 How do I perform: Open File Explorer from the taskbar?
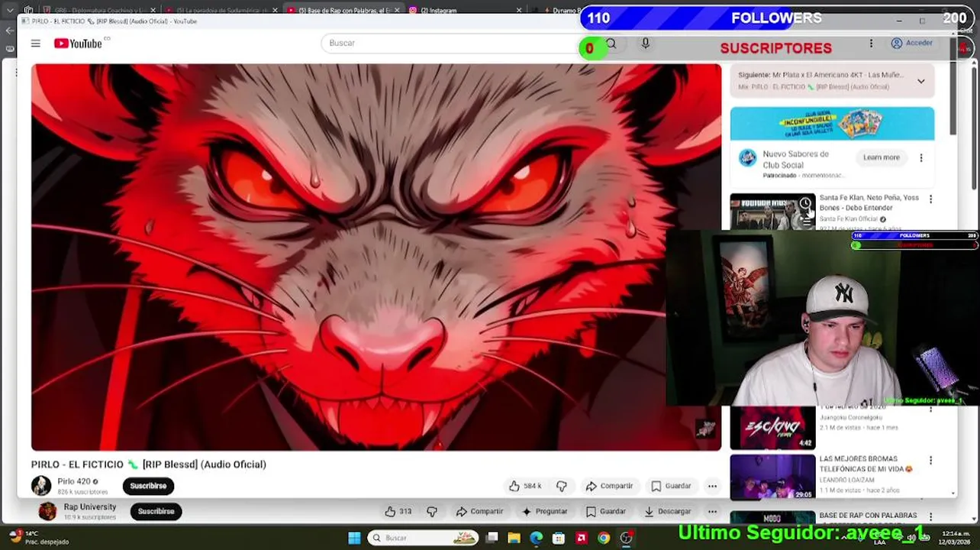click(514, 538)
